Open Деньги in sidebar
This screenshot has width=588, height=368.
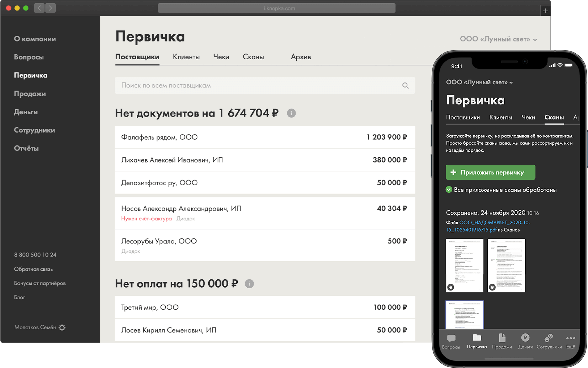click(x=26, y=112)
